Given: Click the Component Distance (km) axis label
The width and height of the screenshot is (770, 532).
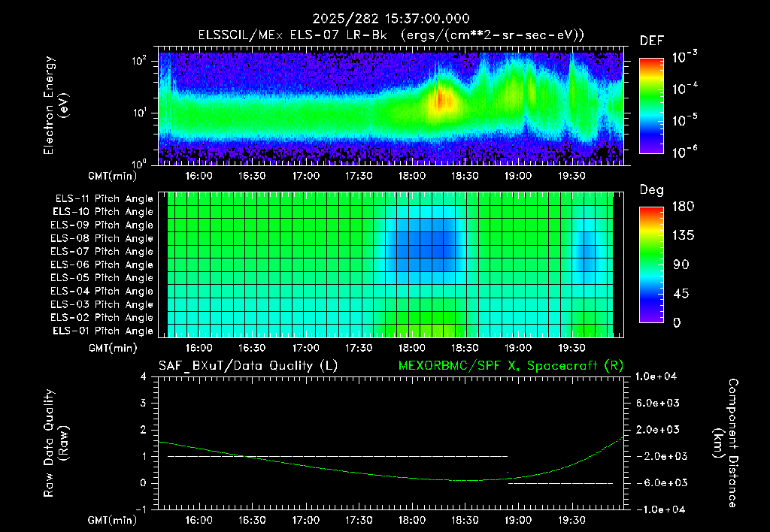Looking at the screenshot, I should [x=726, y=443].
